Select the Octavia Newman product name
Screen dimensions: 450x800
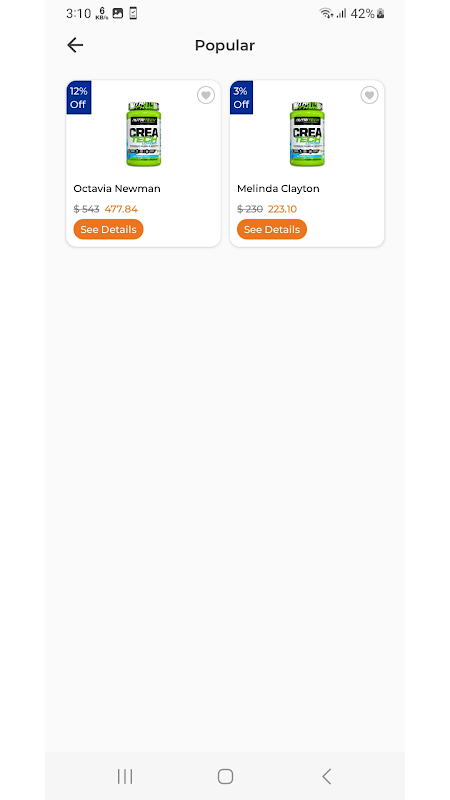[117, 188]
